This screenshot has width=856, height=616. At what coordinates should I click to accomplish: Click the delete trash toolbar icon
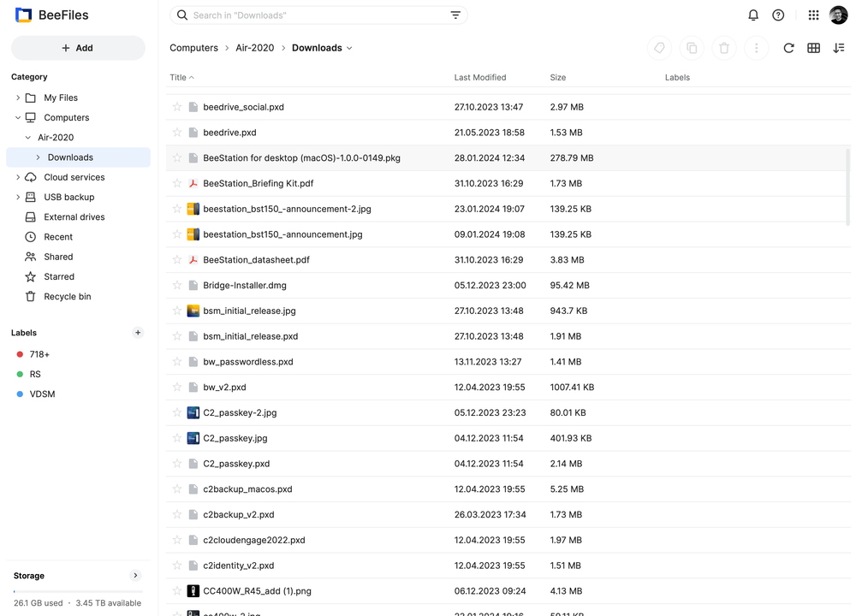point(724,48)
